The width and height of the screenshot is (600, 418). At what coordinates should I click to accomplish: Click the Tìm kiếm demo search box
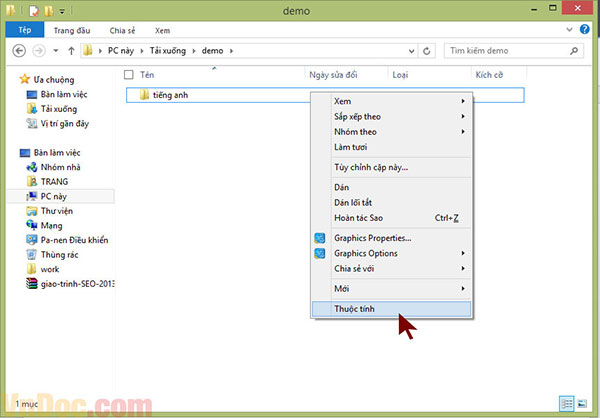[x=514, y=51]
